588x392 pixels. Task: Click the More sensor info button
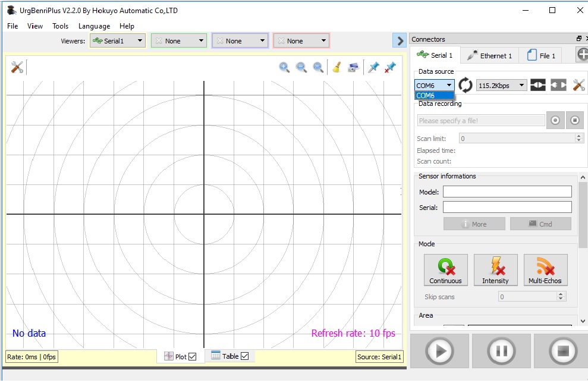pyautogui.click(x=474, y=224)
